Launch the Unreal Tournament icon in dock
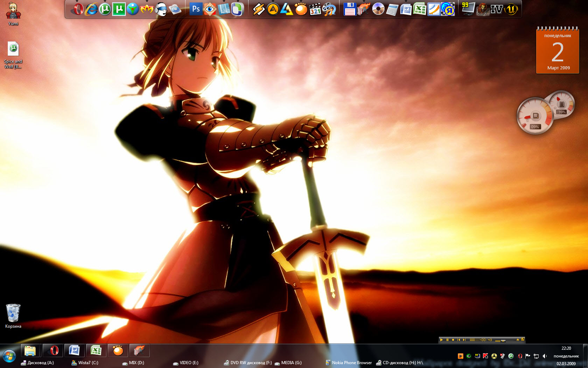 point(511,9)
